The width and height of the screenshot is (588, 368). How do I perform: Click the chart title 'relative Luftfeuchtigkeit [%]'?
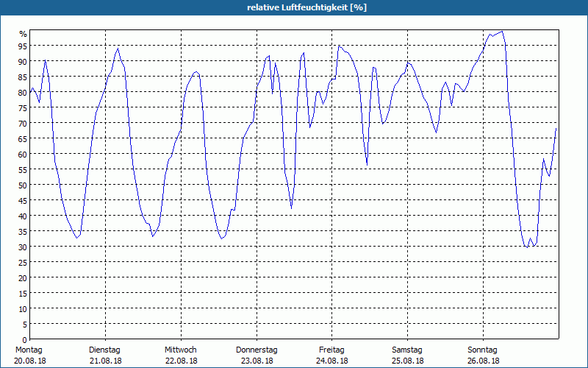coord(306,7)
